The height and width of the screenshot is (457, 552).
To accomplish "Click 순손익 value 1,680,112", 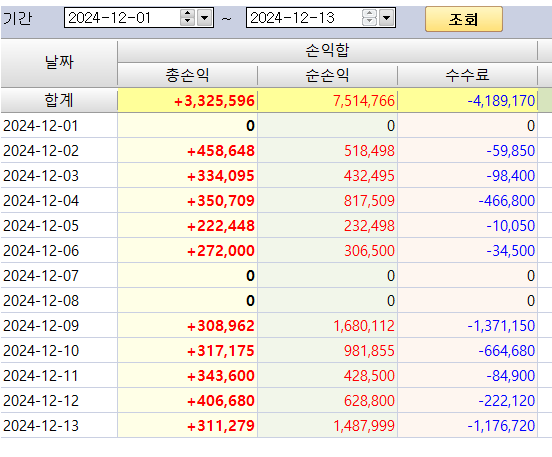I will 364,326.
